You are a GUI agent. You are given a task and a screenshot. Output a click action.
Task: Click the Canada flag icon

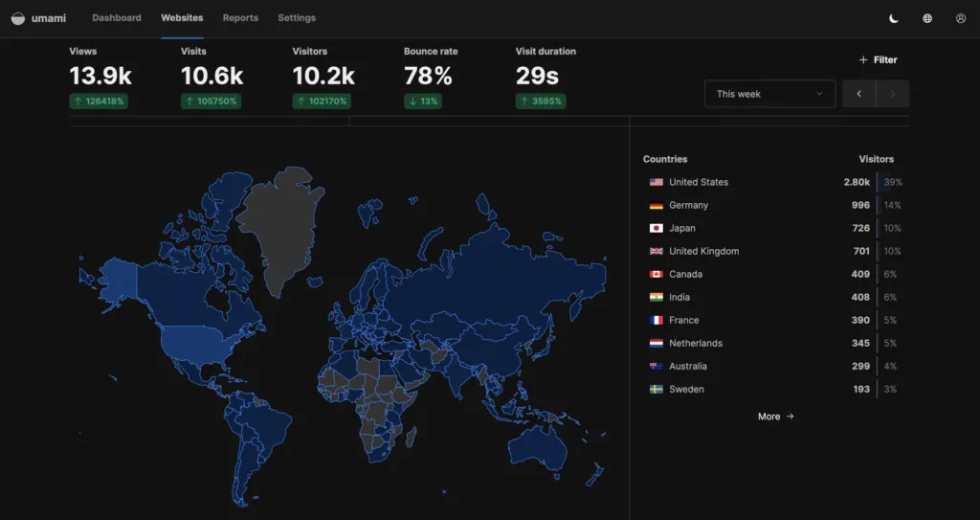(656, 274)
